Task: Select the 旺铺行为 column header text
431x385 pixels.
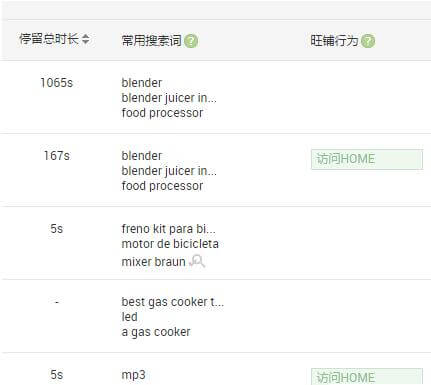Action: click(334, 41)
